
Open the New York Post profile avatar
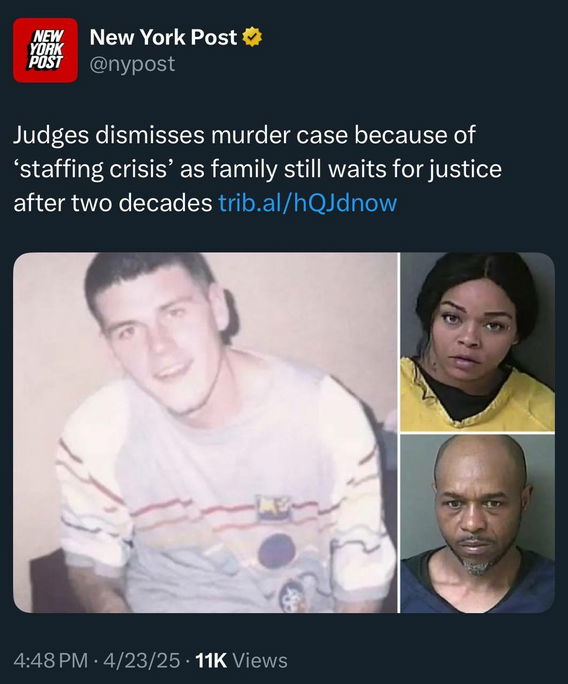[x=45, y=50]
